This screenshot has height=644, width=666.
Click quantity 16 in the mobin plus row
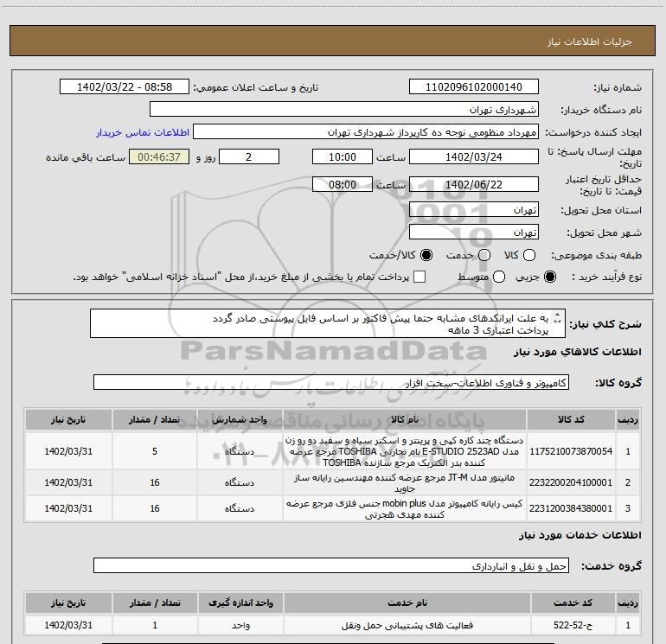tap(155, 508)
